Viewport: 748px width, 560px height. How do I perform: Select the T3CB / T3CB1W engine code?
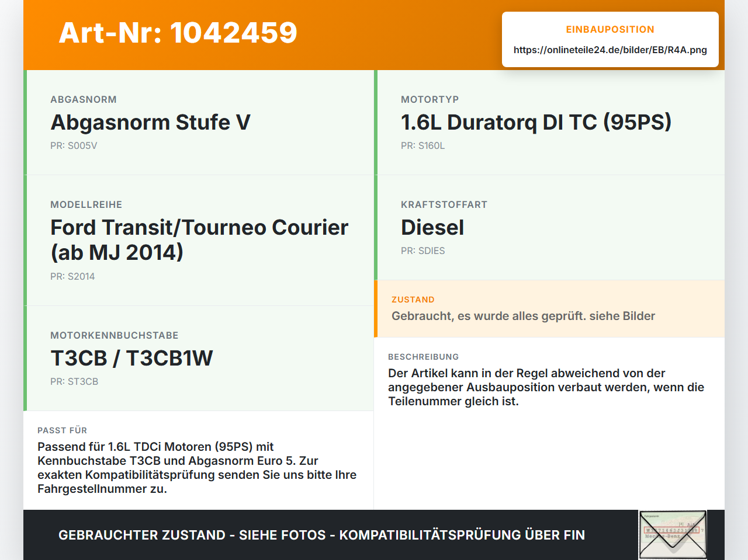132,358
